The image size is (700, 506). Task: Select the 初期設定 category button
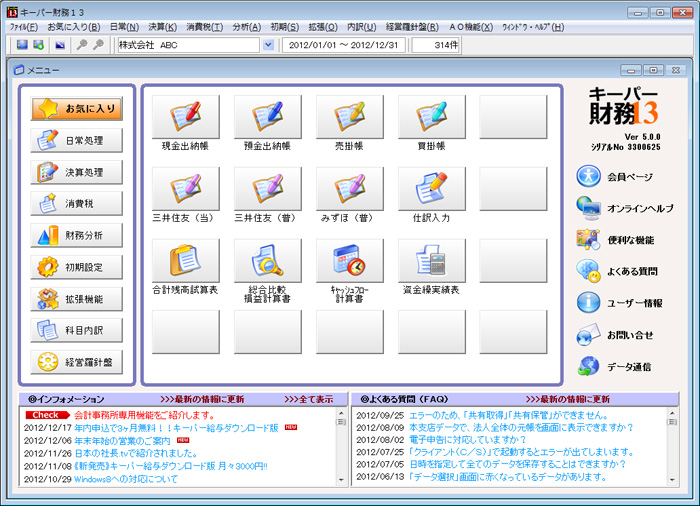tap(77, 267)
